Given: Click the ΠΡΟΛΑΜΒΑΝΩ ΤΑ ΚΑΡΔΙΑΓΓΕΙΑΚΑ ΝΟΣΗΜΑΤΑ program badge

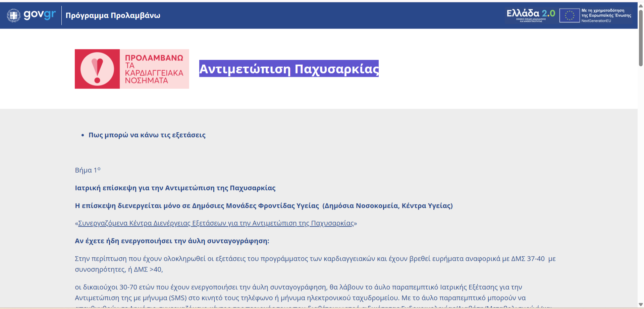Looking at the screenshot, I should pos(131,69).
